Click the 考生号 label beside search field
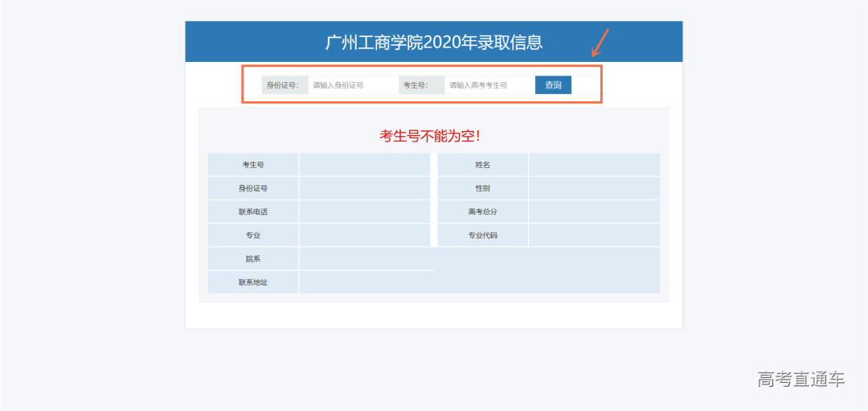Screen dimensions: 868x411 coord(421,85)
